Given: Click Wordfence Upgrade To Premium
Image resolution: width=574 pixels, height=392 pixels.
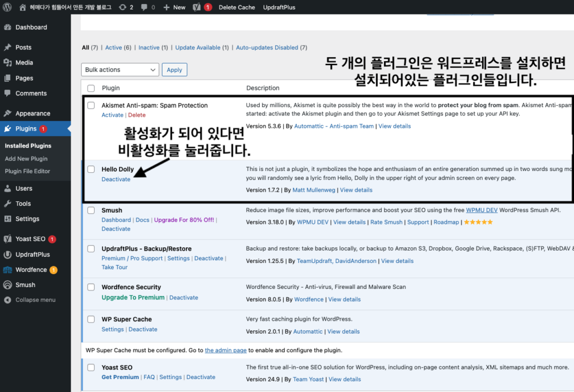Looking at the screenshot, I should click(x=133, y=297).
